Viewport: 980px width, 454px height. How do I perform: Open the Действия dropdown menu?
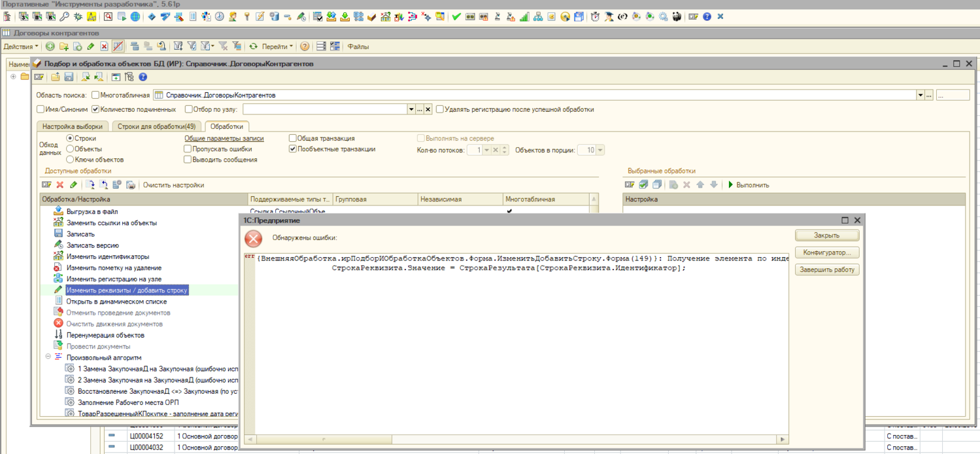point(21,46)
